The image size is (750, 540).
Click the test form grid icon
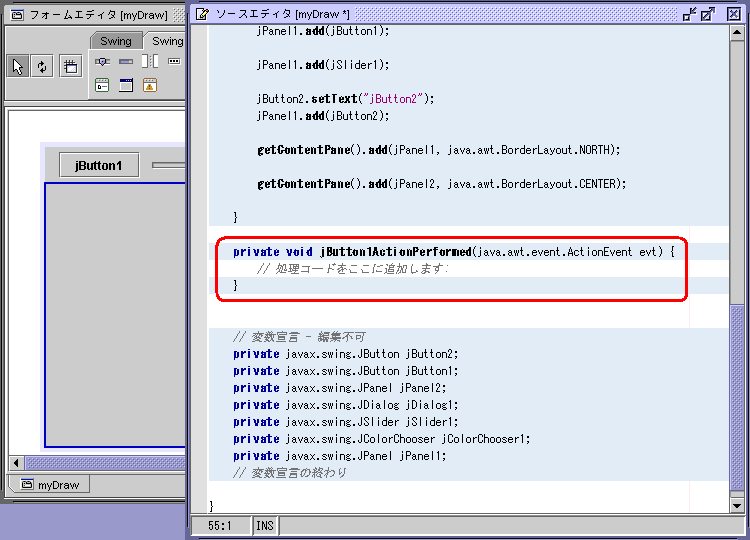point(71,66)
